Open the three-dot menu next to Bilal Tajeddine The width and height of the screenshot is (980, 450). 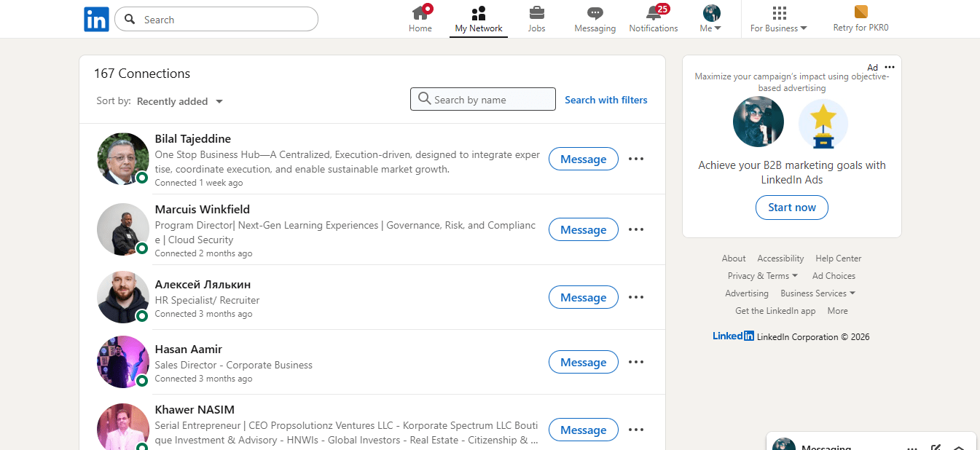click(635, 159)
